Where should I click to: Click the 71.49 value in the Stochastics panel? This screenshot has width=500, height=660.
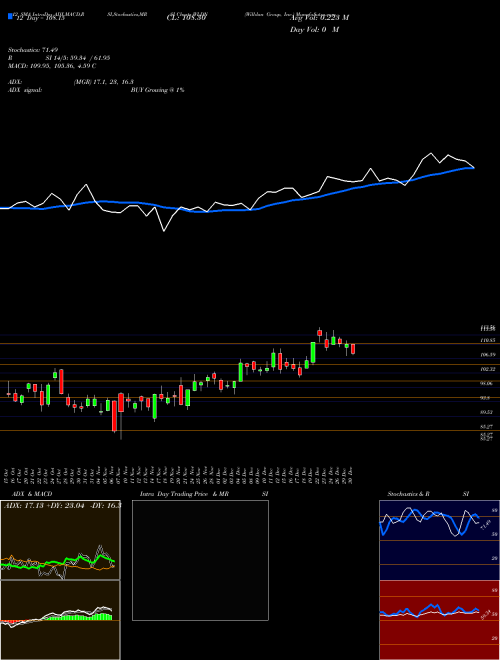point(485,525)
